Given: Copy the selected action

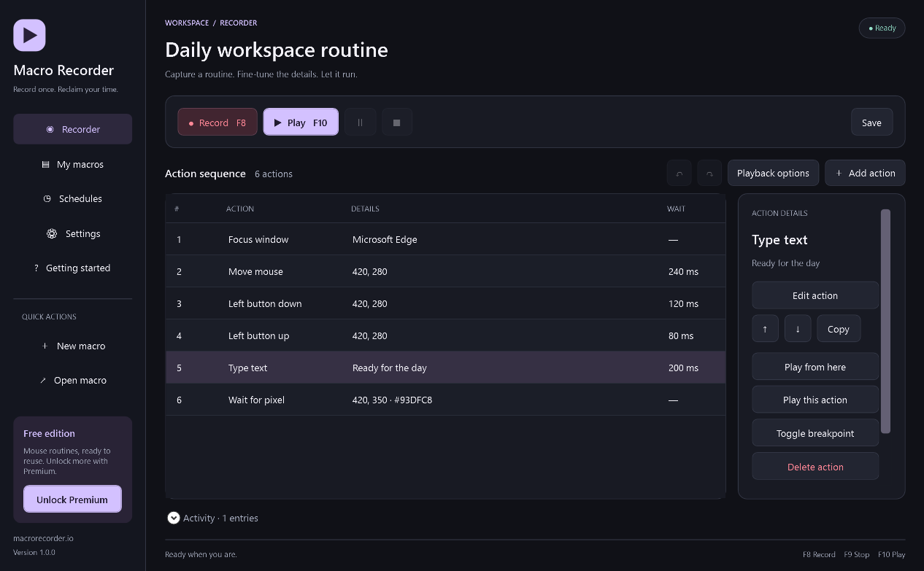Looking at the screenshot, I should 839,329.
